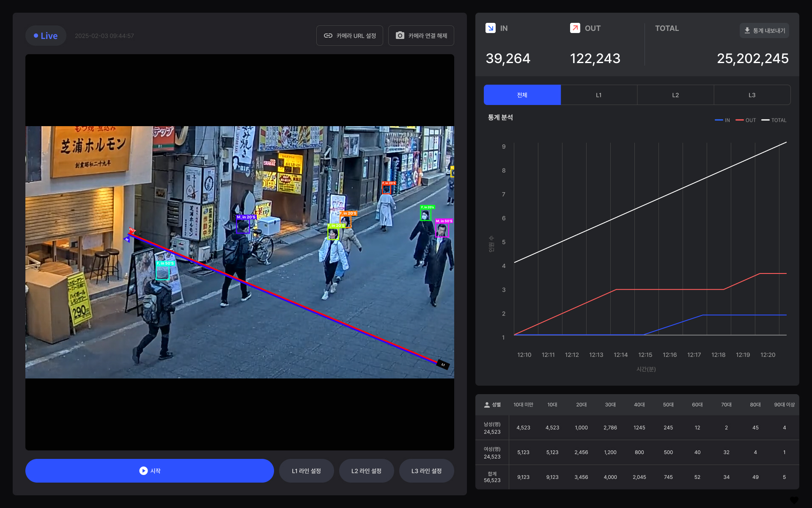Click the L1 label marker on video
The image size is (812, 508).
443,364
